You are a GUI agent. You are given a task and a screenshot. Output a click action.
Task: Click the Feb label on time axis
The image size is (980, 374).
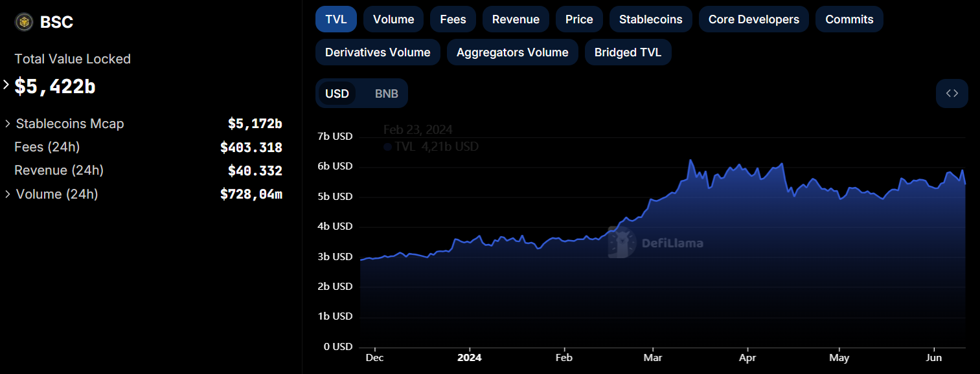[564, 357]
